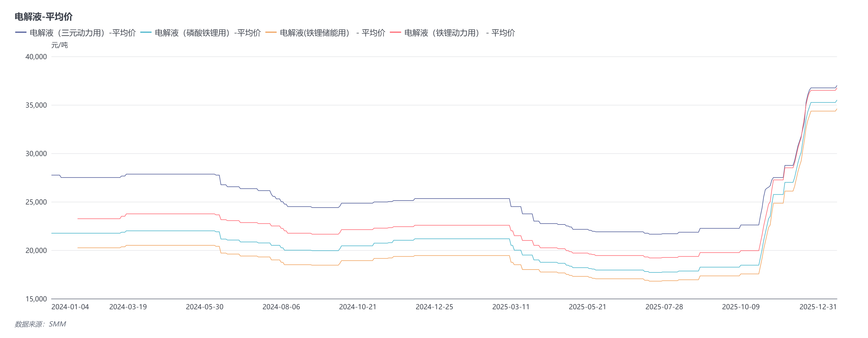Click the 2024-12-25 date axis label
The width and height of the screenshot is (868, 338).
(x=434, y=307)
